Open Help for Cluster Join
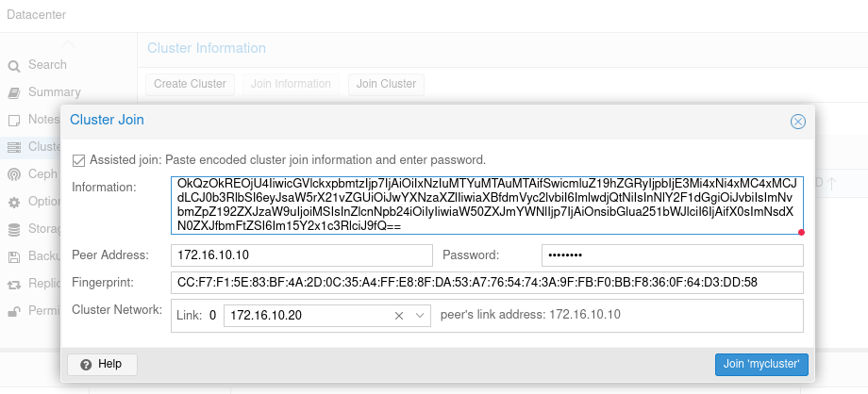Screen dimensions: 868x394 pos(102,364)
